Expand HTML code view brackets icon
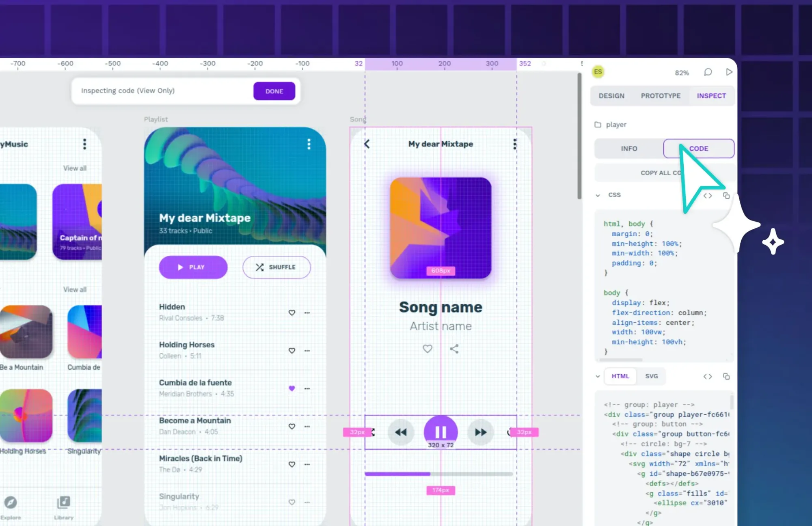Viewport: 812px width, 526px height. tap(708, 377)
